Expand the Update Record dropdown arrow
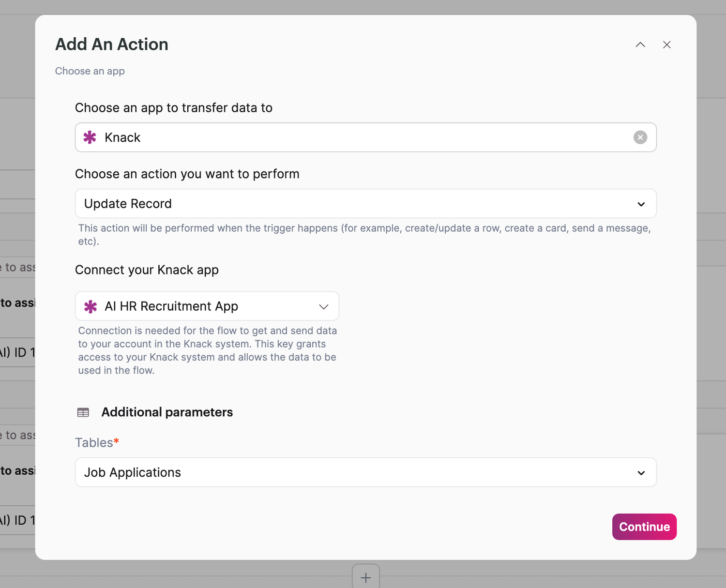Viewport: 726px width, 588px height. pos(641,204)
